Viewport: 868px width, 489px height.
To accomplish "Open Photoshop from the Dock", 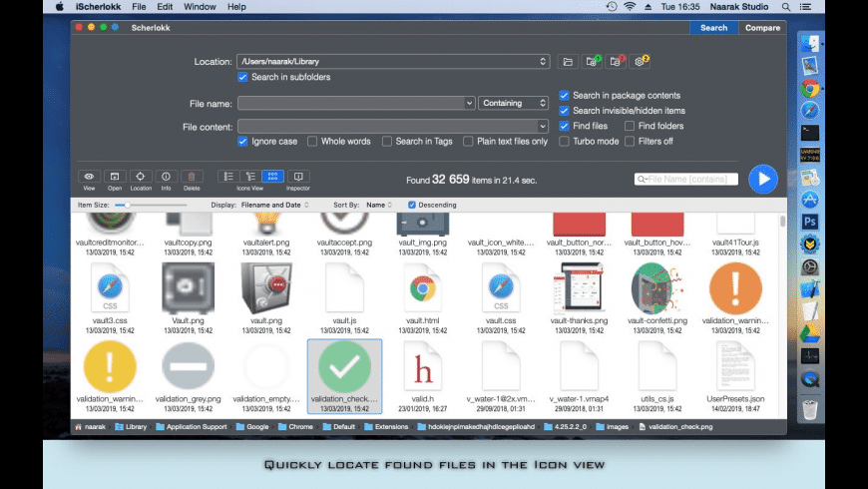I will 809,222.
